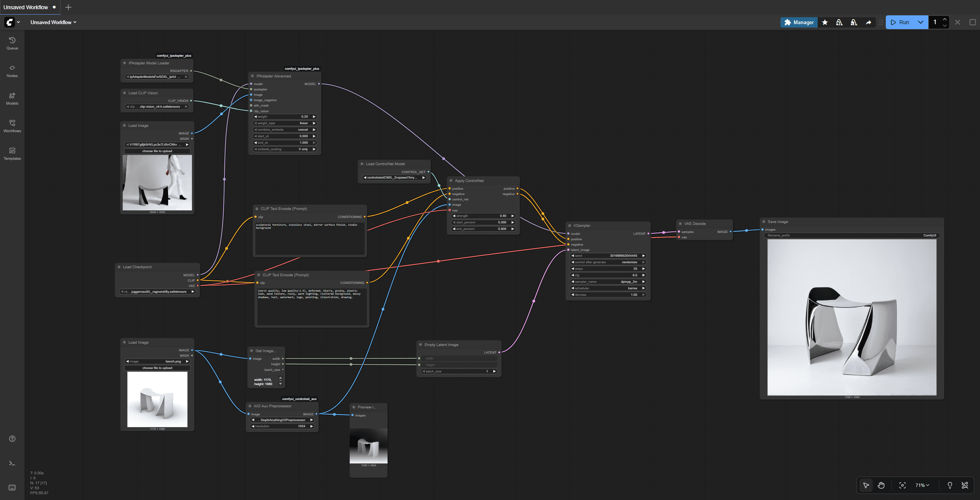This screenshot has width=980, height=500.
Task: Click the fit view icon
Action: click(902, 485)
